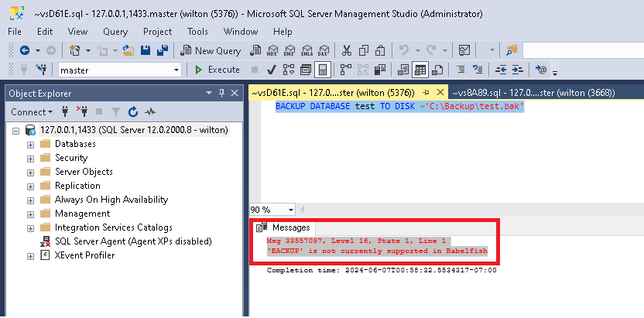This screenshot has height=318, width=644.
Task: Click the Execute button
Action: 218,70
